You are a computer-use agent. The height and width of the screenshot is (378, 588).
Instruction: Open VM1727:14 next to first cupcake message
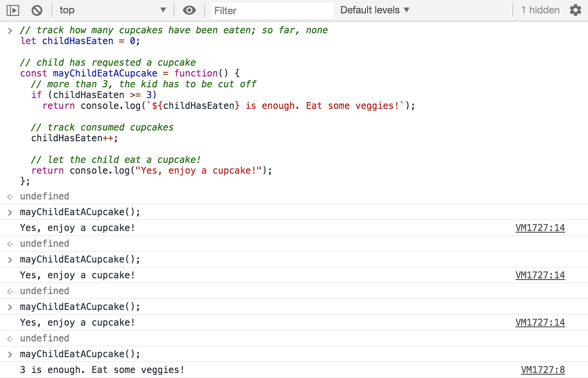pyautogui.click(x=540, y=227)
